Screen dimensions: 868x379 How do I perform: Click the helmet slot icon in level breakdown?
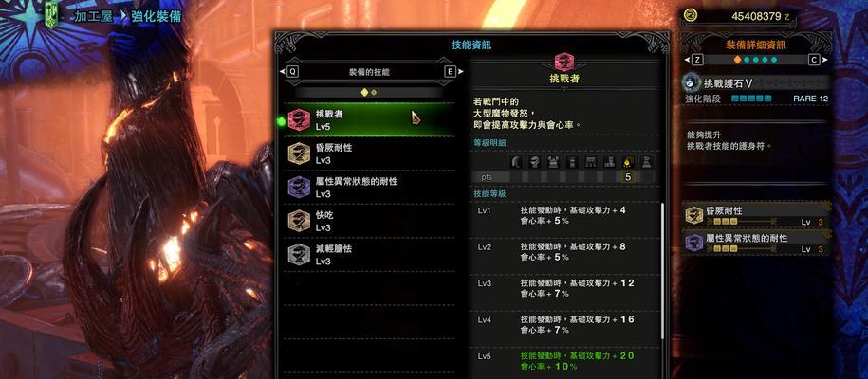click(x=535, y=162)
